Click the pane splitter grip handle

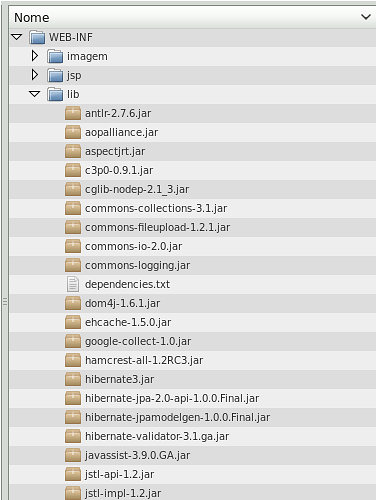[x=5, y=302]
